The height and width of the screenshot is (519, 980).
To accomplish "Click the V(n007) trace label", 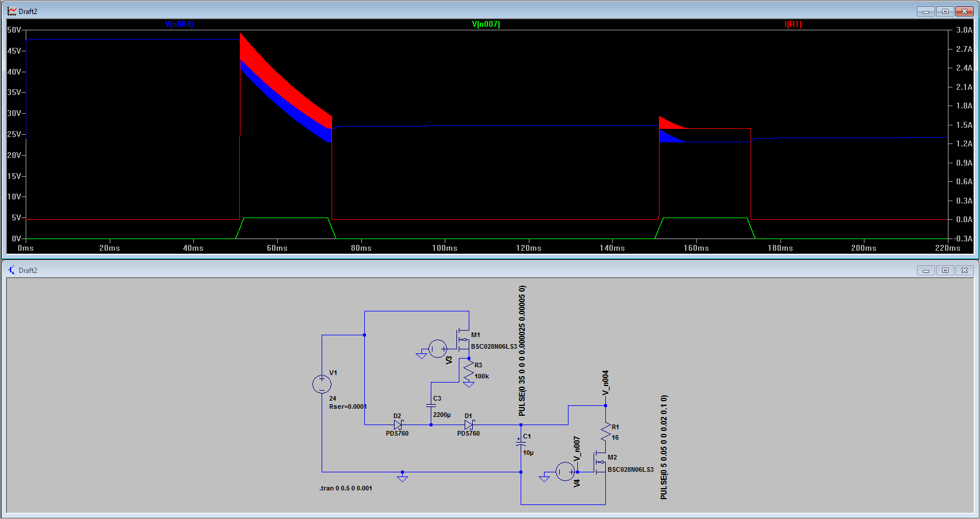I will pos(486,24).
